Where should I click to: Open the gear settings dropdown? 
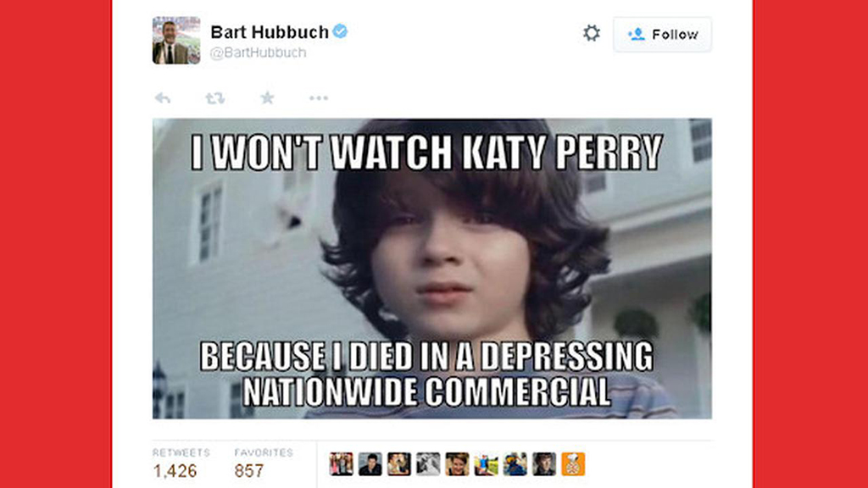click(x=591, y=33)
